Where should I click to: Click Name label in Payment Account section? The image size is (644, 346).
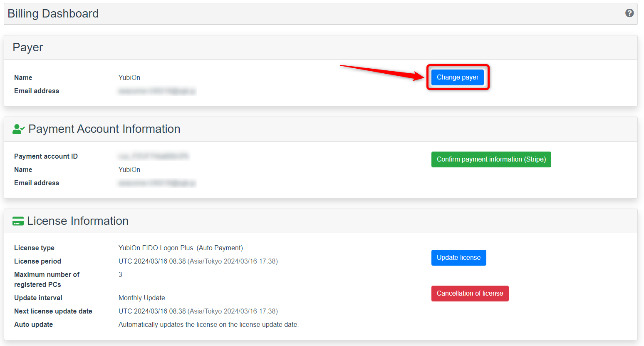pyautogui.click(x=23, y=170)
